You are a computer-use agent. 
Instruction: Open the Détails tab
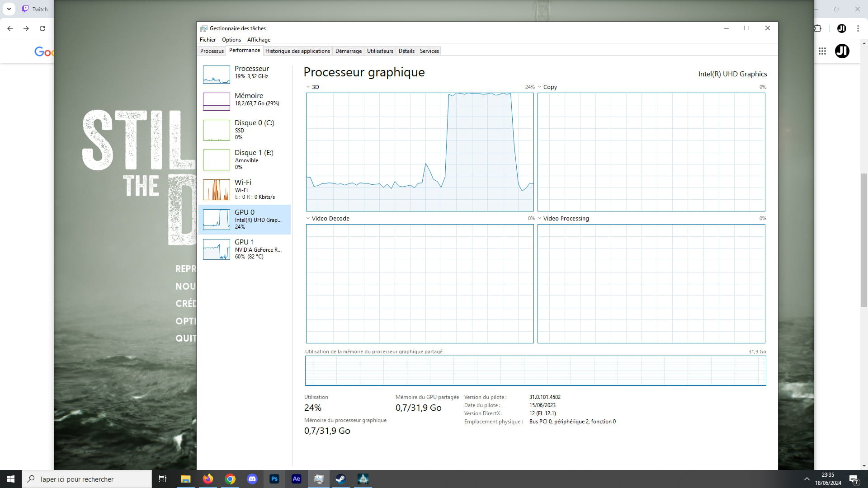point(406,51)
